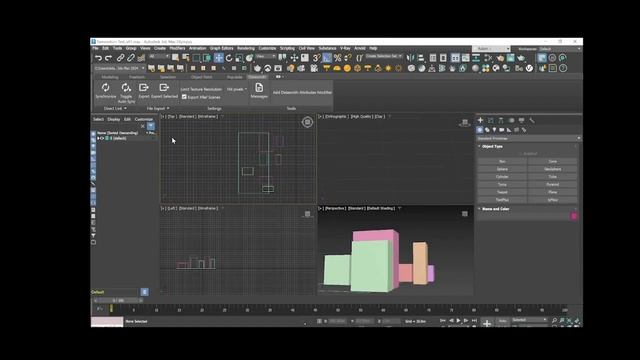The image size is (640, 360).
Task: Toggle visibility eye of 0 (default) layer
Action: click(102, 138)
